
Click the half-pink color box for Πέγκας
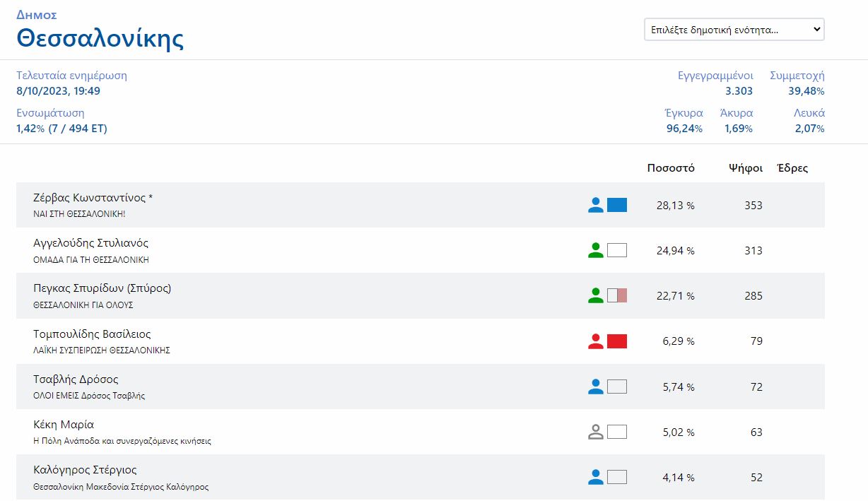[617, 295]
